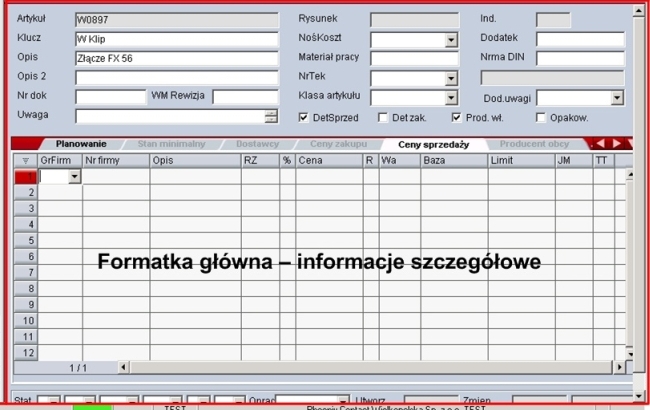
Task: Click the Dodatek input field
Action: [x=580, y=39]
